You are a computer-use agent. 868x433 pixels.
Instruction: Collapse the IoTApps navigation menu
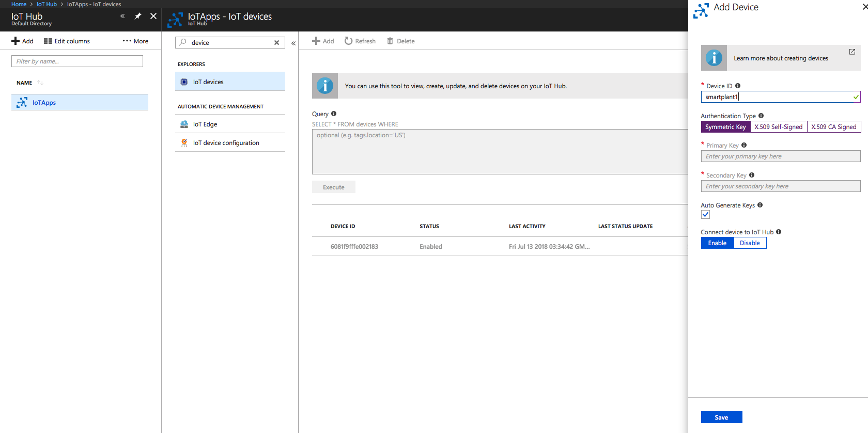click(x=293, y=43)
